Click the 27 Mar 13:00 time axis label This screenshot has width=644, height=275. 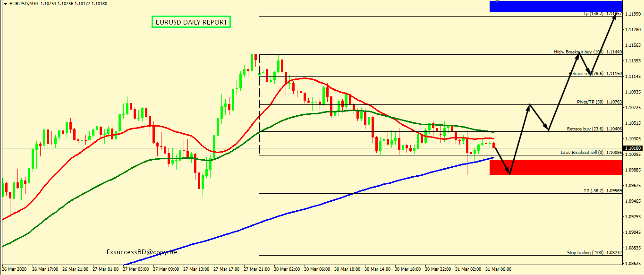coord(196,269)
